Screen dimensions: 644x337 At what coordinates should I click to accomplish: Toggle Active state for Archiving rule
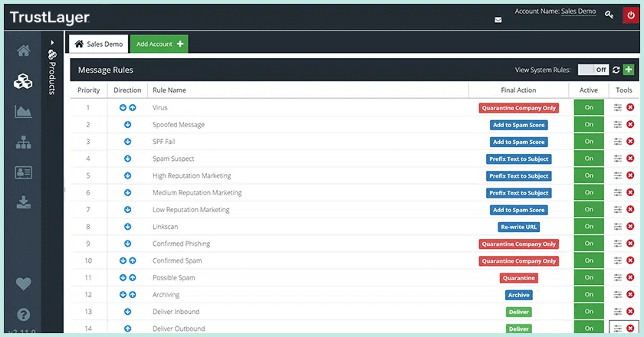click(589, 295)
